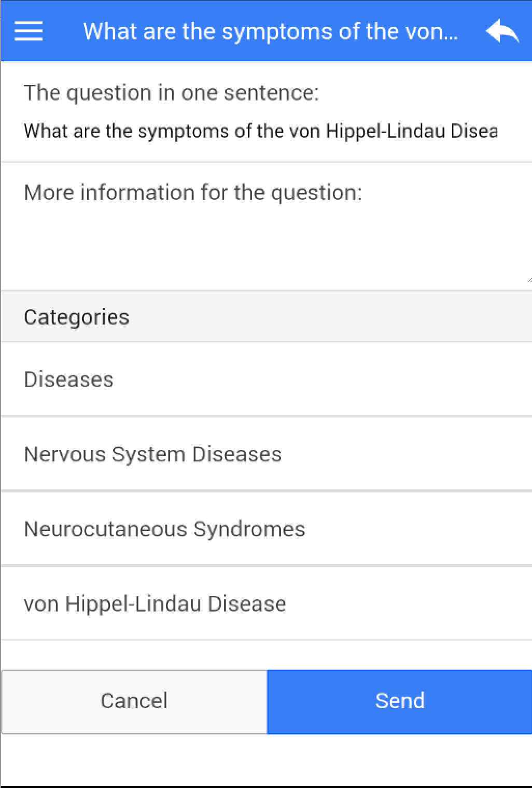Choose the Neurocutaneous Syndromes category
Screen dimensions: 532x788
(x=164, y=529)
